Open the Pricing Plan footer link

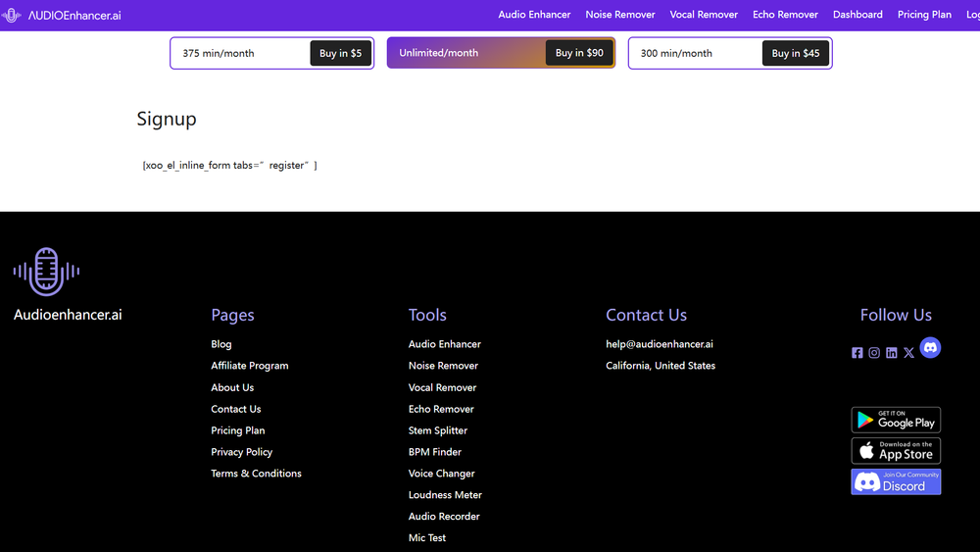(237, 430)
